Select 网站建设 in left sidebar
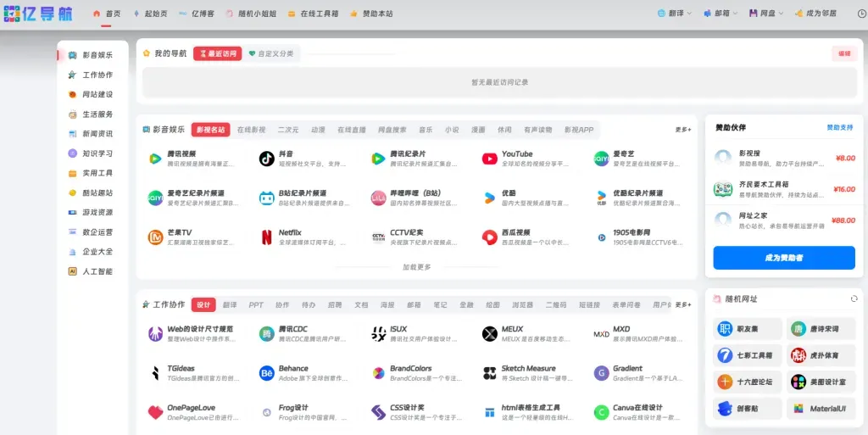 click(91, 94)
